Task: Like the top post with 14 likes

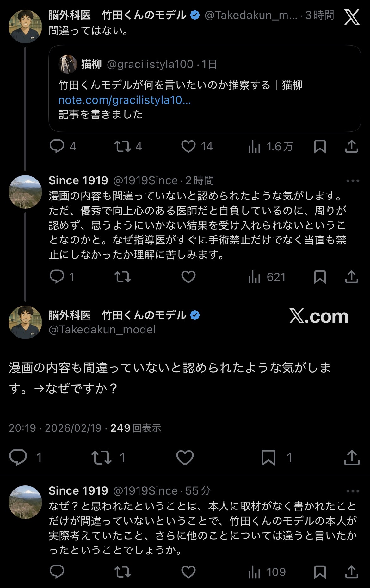Action: (188, 146)
